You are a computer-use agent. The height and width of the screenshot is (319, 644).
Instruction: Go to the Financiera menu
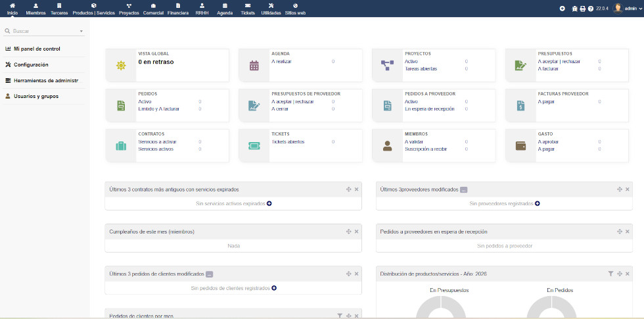click(178, 9)
